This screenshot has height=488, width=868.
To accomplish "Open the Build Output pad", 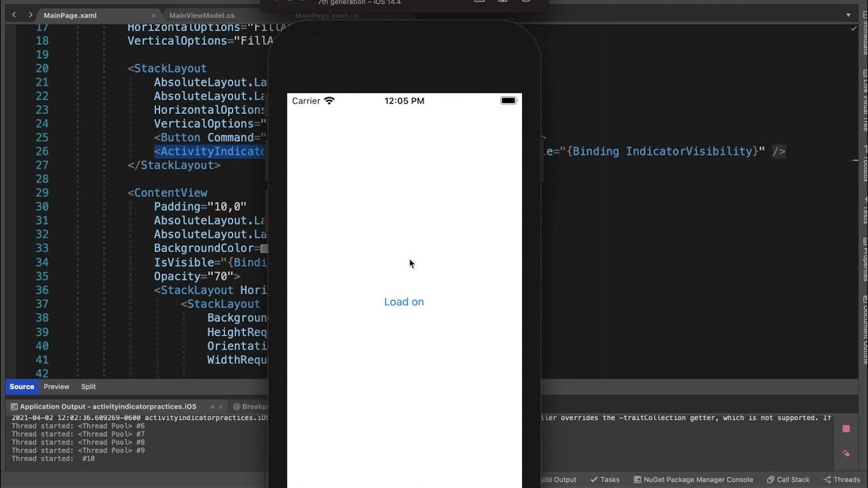I will [x=559, y=479].
